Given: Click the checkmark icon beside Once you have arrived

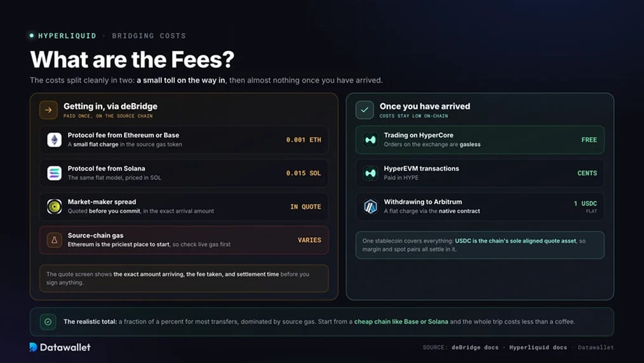Looking at the screenshot, I should point(365,110).
